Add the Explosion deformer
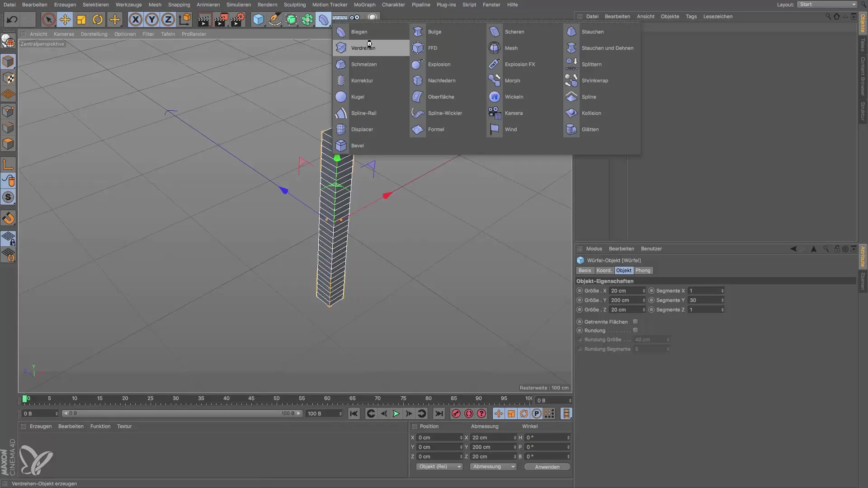This screenshot has height=488, width=868. point(448,64)
